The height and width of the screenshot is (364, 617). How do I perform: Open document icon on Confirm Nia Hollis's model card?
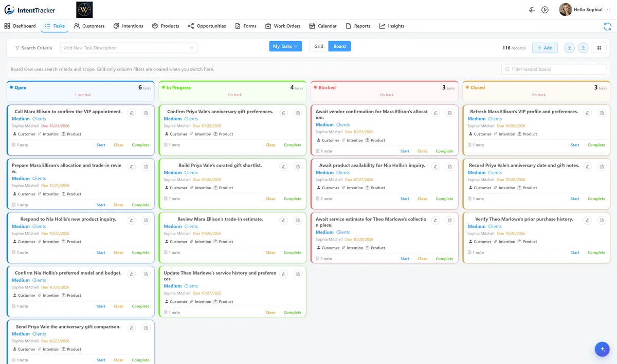click(146, 274)
